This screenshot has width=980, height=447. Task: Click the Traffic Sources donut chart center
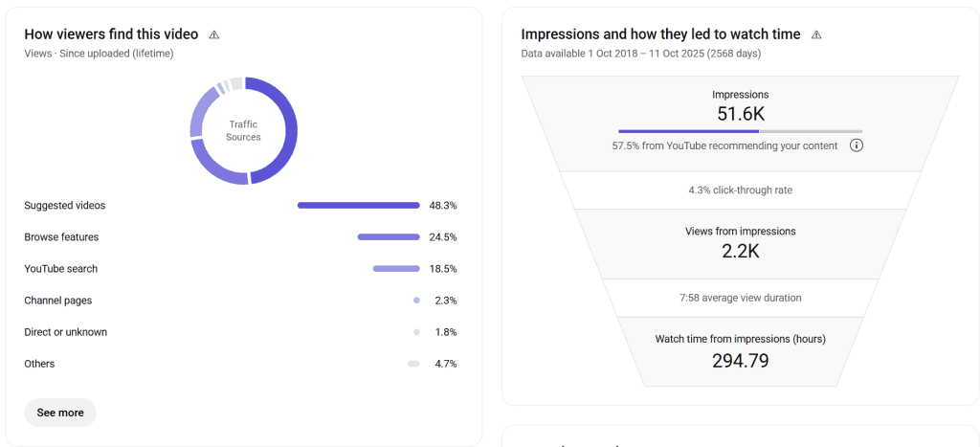243,131
